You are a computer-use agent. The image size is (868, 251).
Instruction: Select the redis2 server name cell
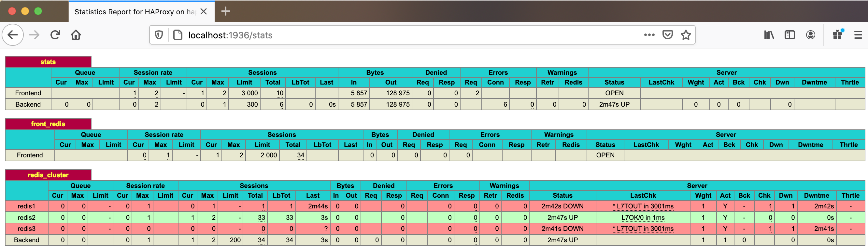coord(27,218)
